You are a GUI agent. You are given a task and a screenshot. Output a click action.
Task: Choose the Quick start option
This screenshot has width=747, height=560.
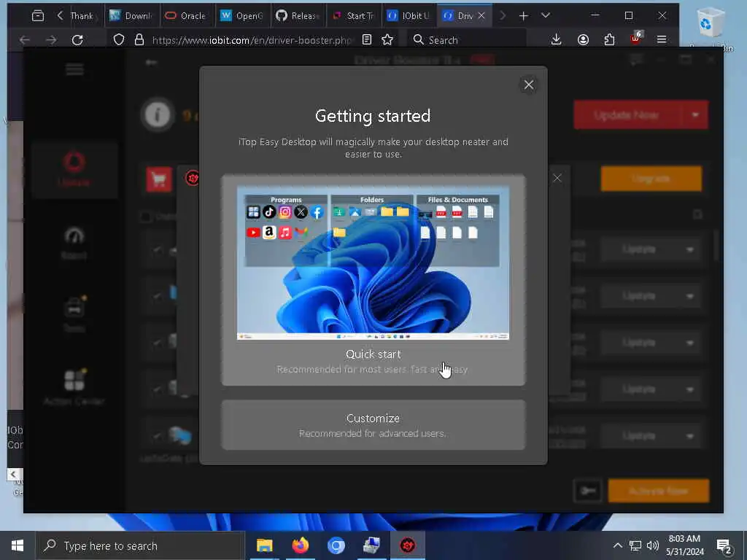[373, 280]
